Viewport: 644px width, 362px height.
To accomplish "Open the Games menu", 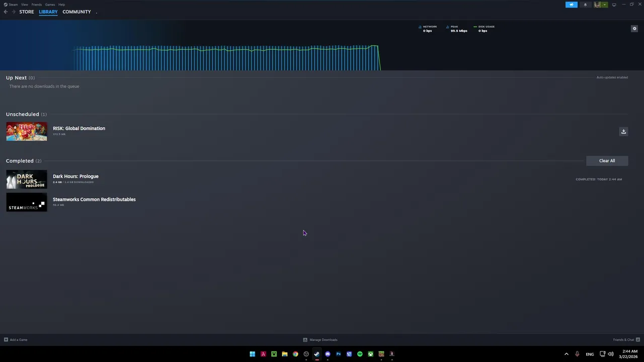I will point(50,5).
